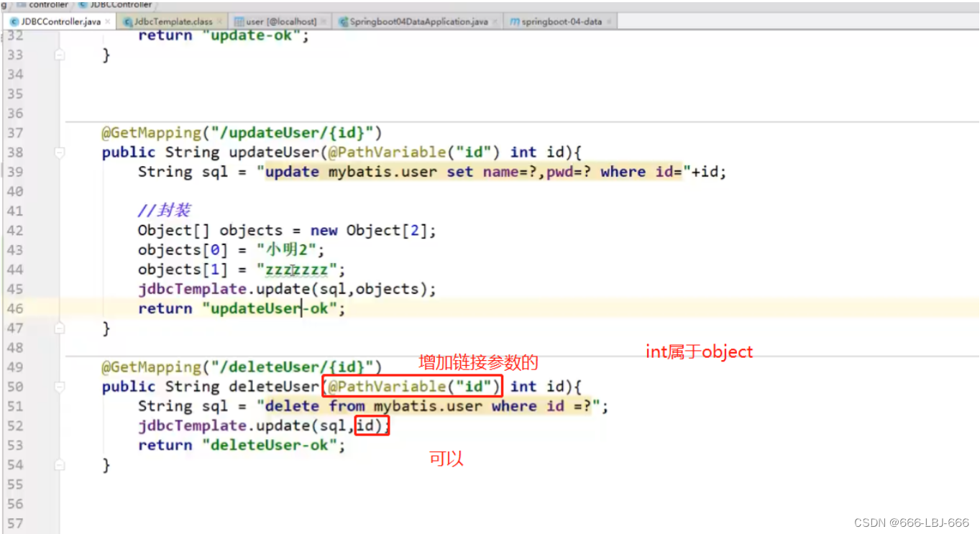Select the springboot-04-data tab
Viewport: 980px width, 534px height.
(562, 22)
